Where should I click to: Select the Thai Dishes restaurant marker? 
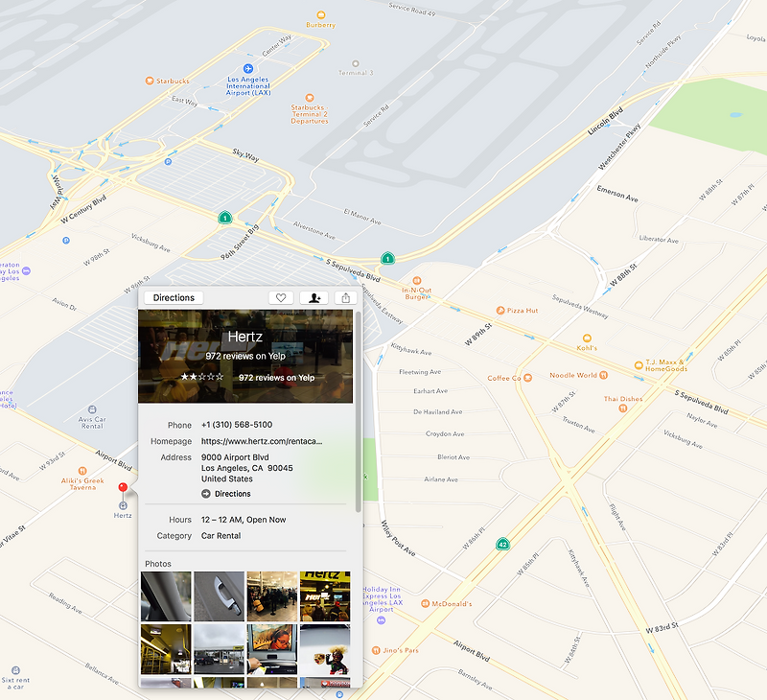coord(622,408)
